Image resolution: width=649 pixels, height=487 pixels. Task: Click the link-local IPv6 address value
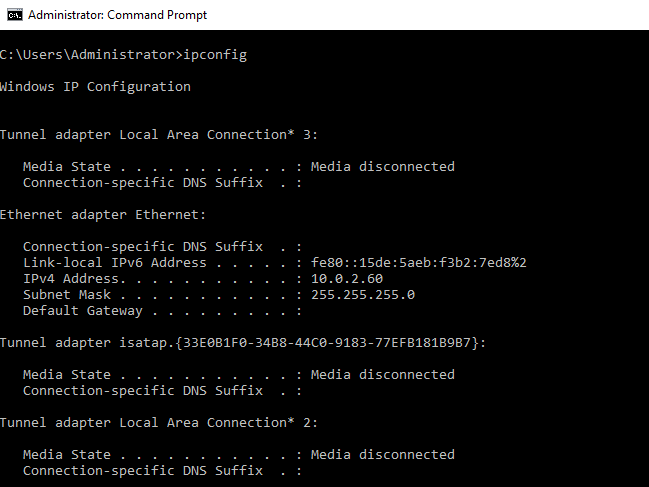coord(419,262)
